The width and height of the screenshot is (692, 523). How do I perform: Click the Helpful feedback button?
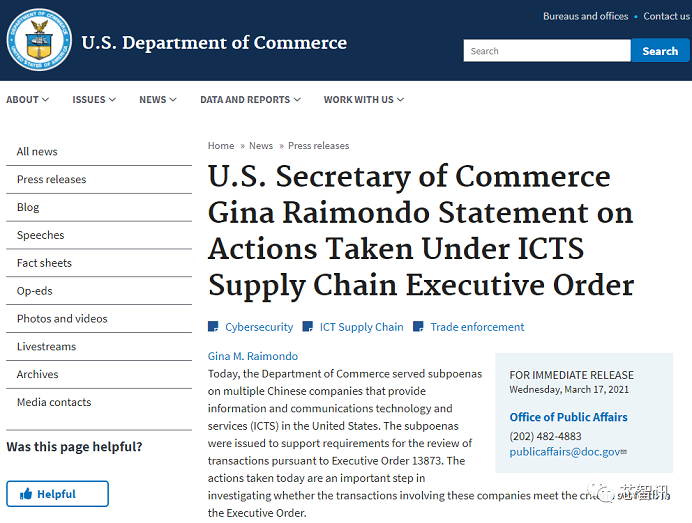(x=57, y=494)
